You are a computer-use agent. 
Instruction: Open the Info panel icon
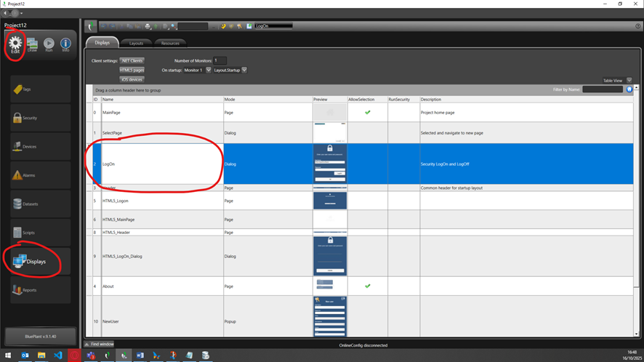tap(65, 44)
